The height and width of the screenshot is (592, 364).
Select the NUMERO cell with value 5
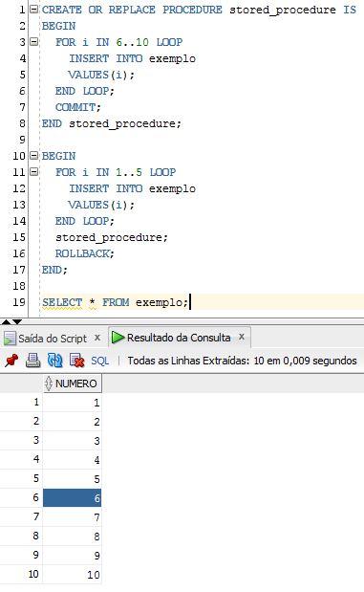[x=72, y=479]
